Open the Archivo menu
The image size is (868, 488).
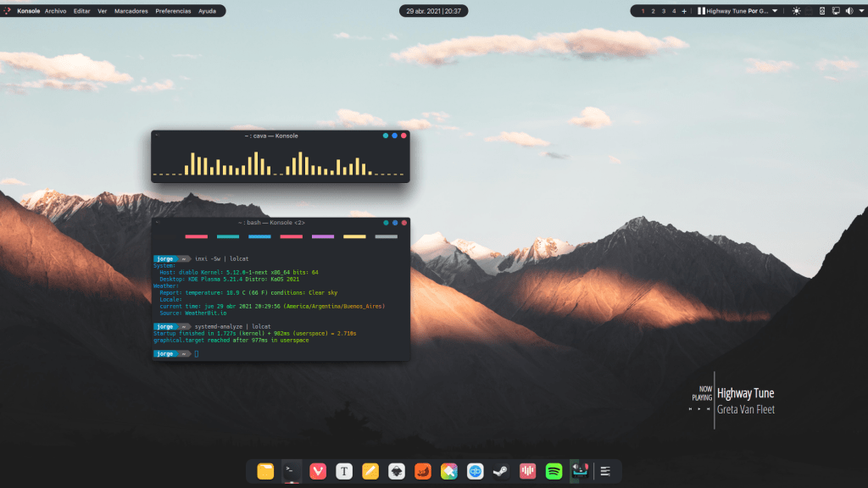tap(56, 11)
